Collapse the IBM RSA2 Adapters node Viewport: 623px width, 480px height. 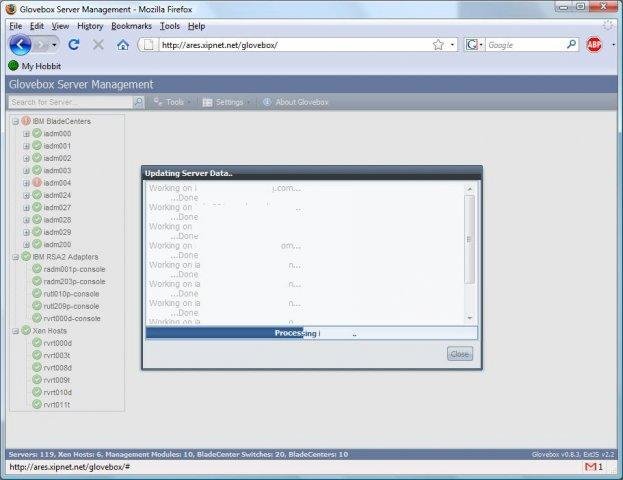click(15, 257)
